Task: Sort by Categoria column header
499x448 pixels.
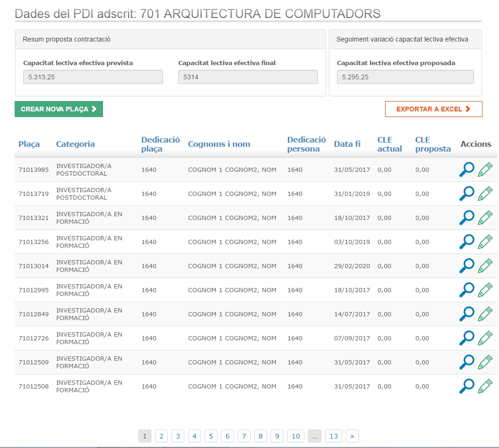Action: 75,144
